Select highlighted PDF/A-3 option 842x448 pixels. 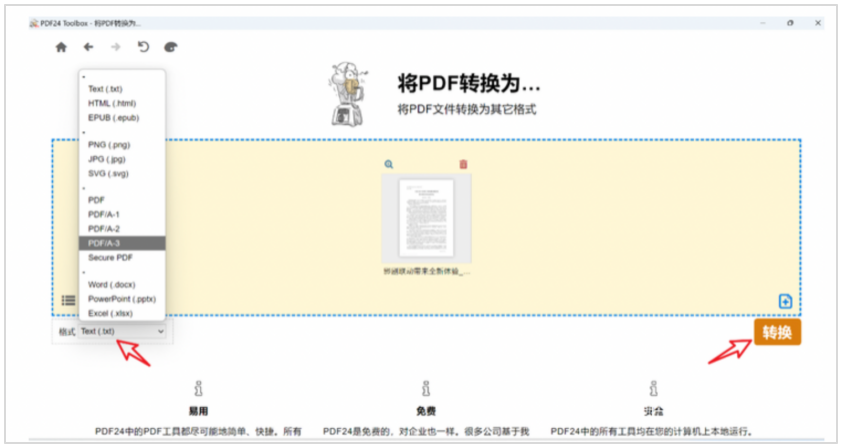(122, 243)
